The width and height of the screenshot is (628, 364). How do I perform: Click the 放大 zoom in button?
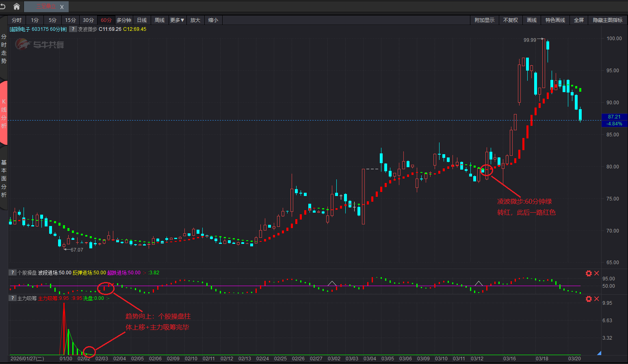point(195,20)
